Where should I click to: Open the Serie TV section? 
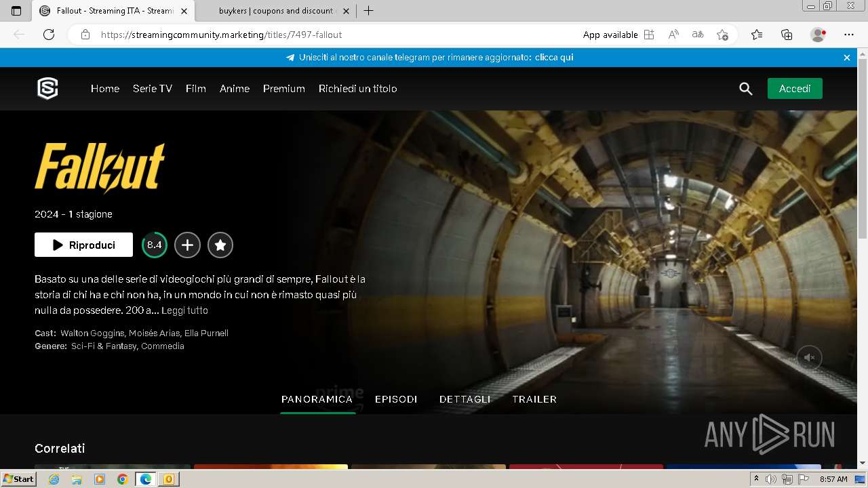point(153,89)
